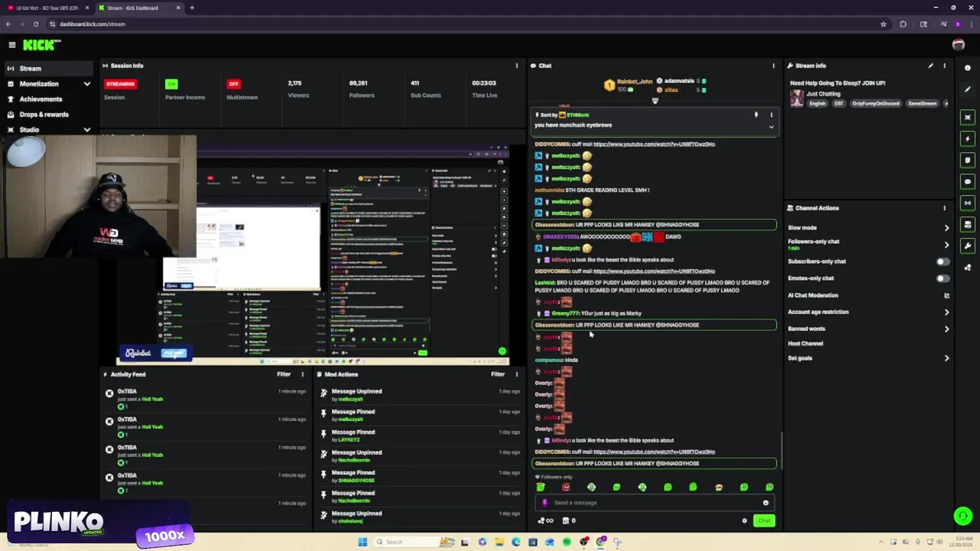Expand the Monetization chevron
980x551 pixels.
(87, 83)
